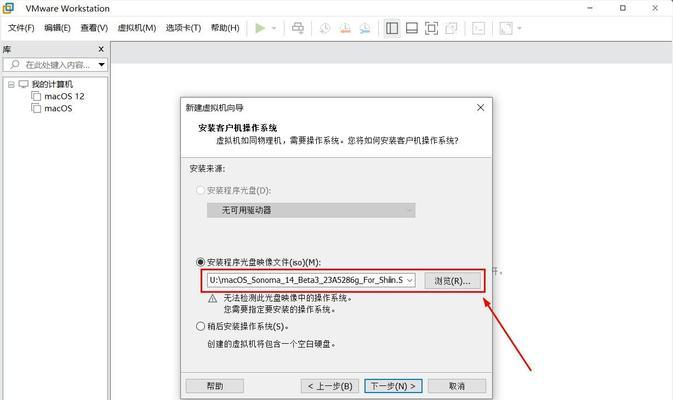Screen dimensions: 673x400
Task: Open the 虚拟机(M) menu
Action: [137, 28]
